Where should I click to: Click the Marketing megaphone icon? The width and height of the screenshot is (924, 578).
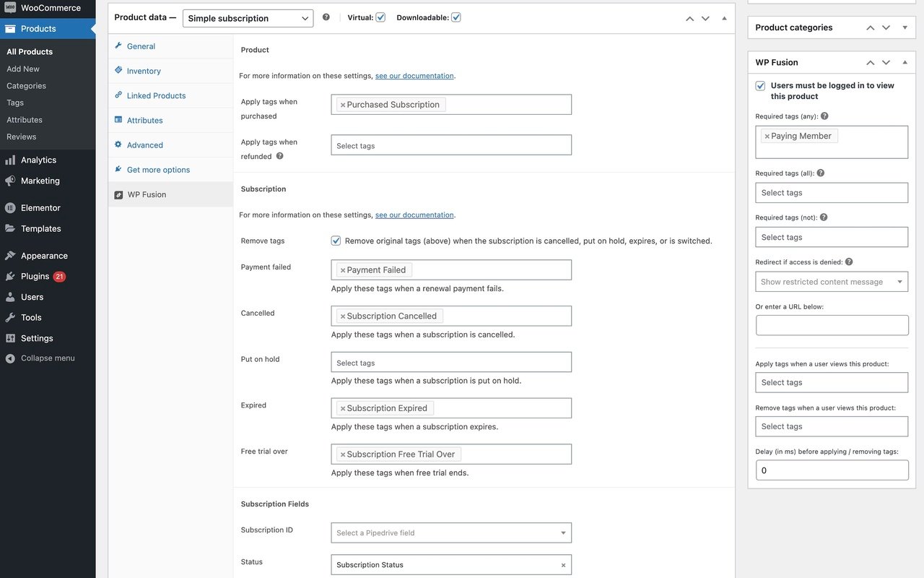click(x=9, y=180)
